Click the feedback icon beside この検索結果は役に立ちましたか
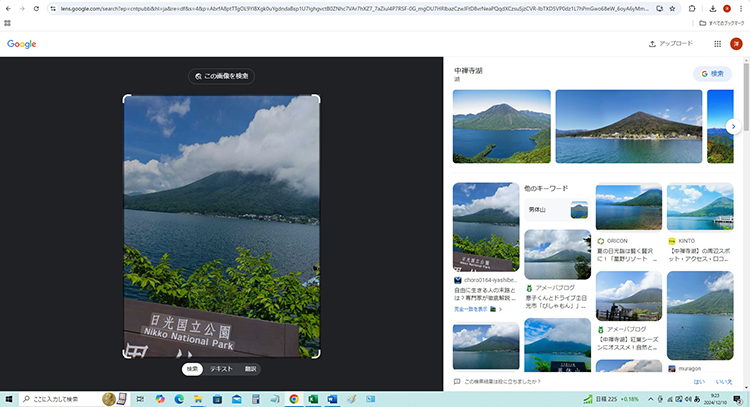Screen dimensions: 750x407 point(457,382)
